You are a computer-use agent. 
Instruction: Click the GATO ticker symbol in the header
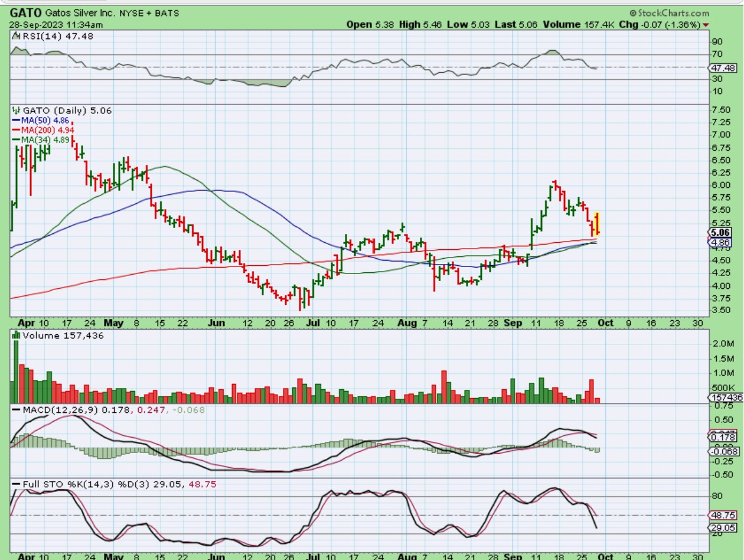coord(25,12)
